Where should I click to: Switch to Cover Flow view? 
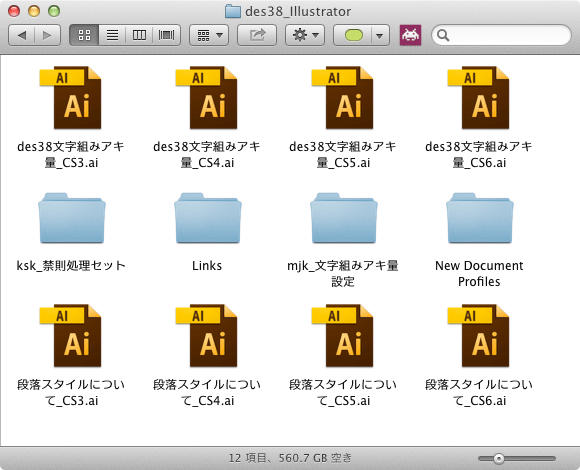tap(166, 35)
